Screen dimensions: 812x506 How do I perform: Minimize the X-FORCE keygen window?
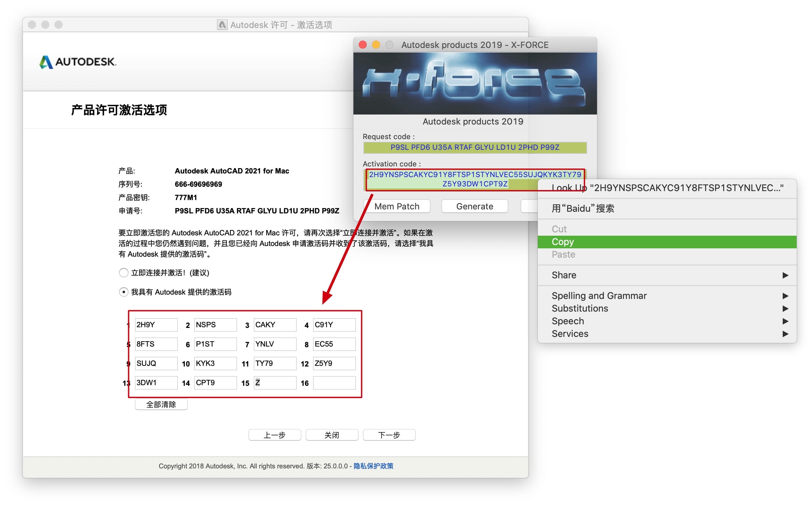click(x=376, y=45)
